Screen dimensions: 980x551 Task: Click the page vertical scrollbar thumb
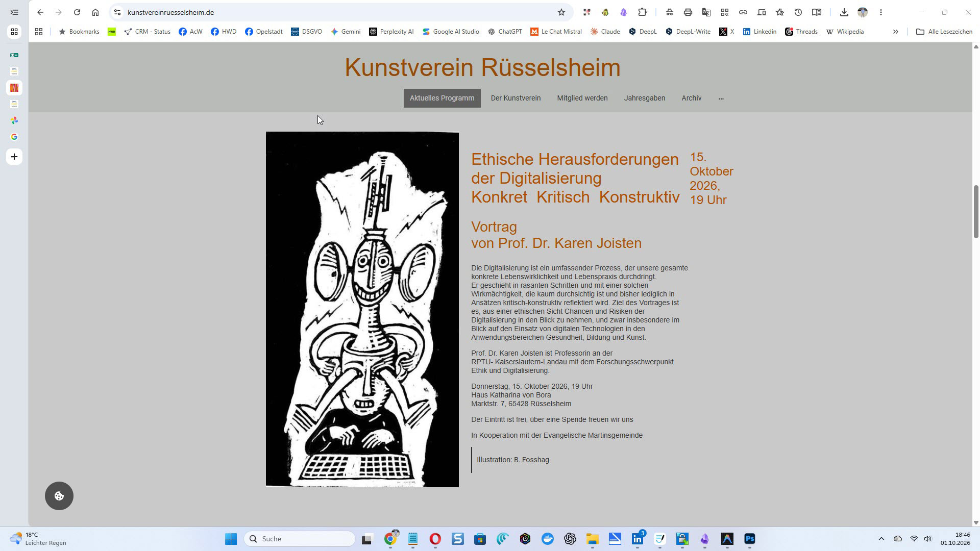coord(976,212)
